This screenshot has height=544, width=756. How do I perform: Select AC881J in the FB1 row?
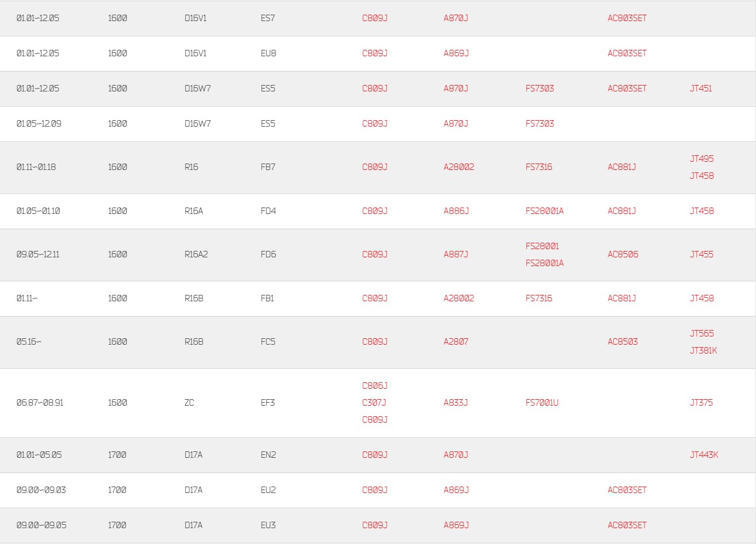coord(622,298)
